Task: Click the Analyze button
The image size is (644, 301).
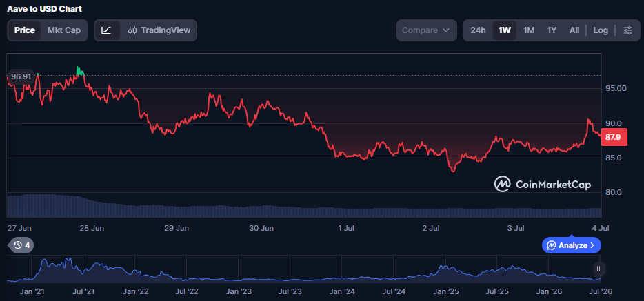Action: (x=572, y=245)
